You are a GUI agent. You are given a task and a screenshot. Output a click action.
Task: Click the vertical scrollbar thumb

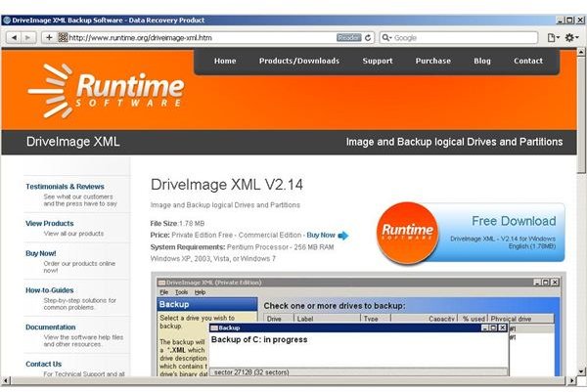click(x=581, y=114)
